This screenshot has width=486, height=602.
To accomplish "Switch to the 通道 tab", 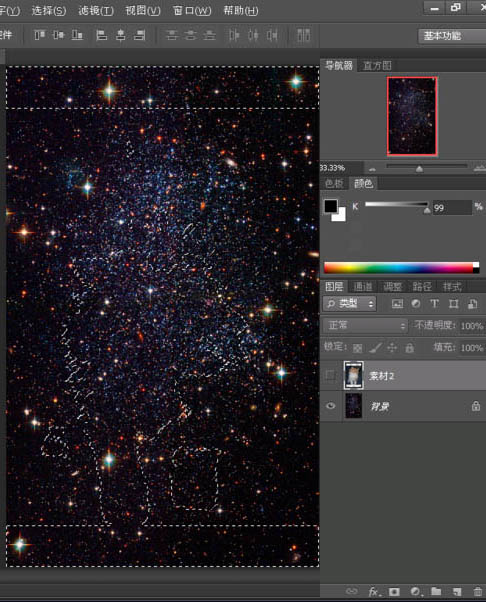I will (363, 286).
